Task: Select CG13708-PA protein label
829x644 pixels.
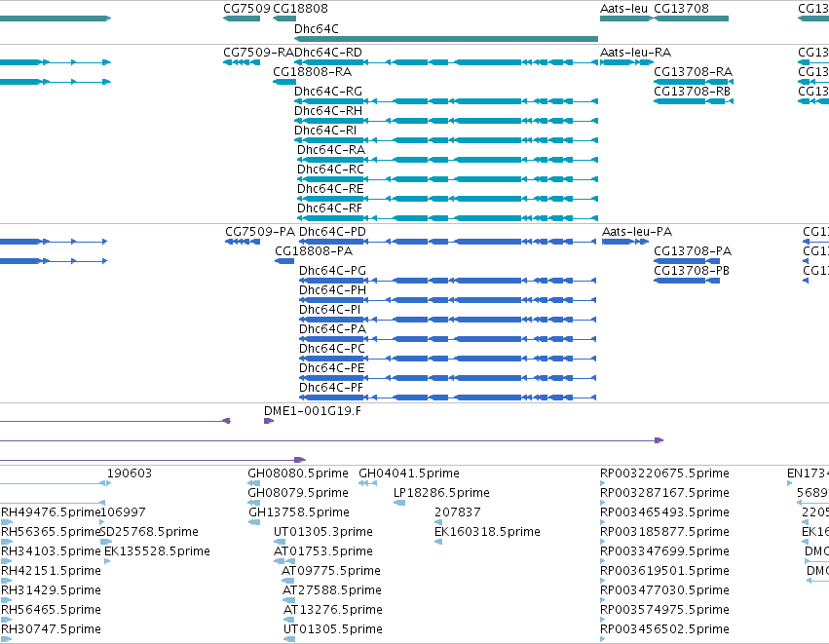Action: coord(693,251)
